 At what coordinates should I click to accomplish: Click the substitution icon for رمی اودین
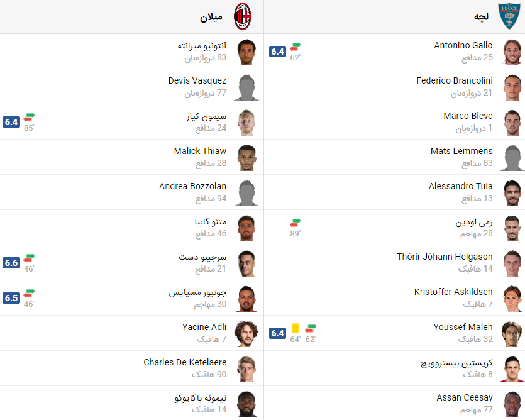pos(296,223)
